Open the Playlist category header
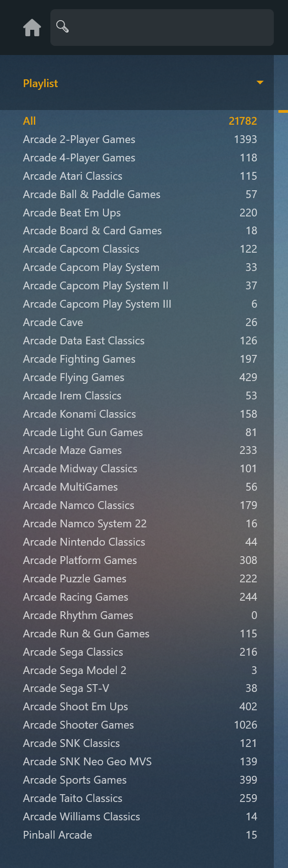 pos(41,83)
